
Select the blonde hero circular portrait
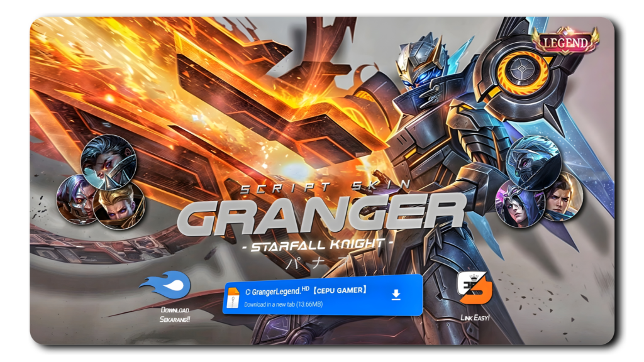pyautogui.click(x=120, y=205)
